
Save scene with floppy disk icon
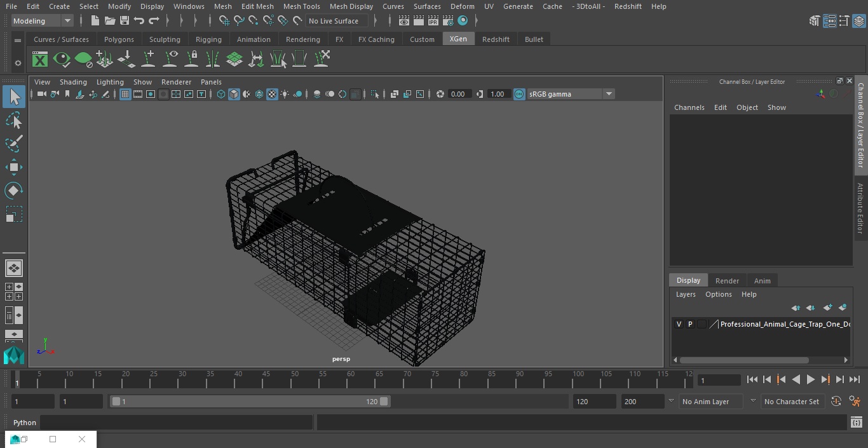click(124, 21)
